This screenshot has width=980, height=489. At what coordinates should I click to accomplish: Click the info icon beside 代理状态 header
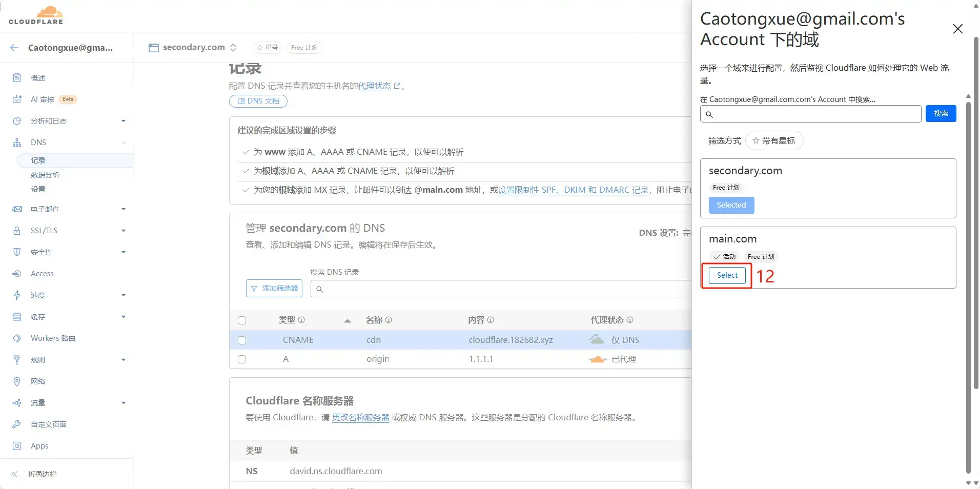630,320
